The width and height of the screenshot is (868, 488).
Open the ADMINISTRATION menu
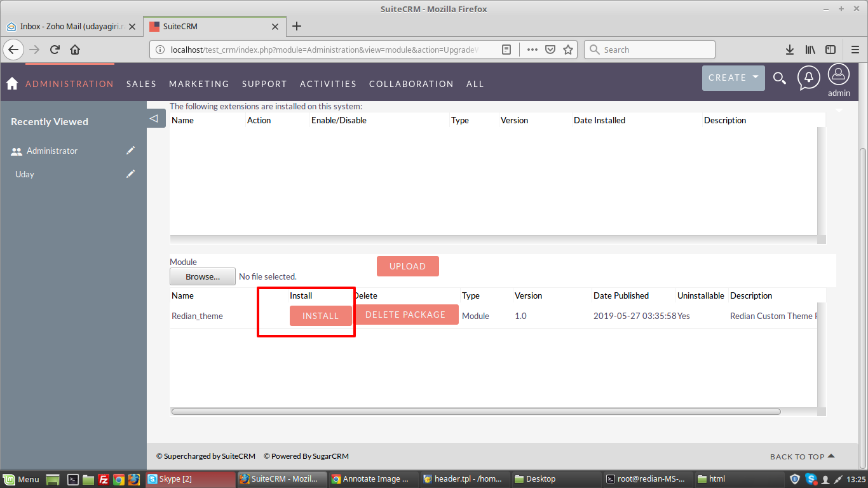(x=69, y=84)
